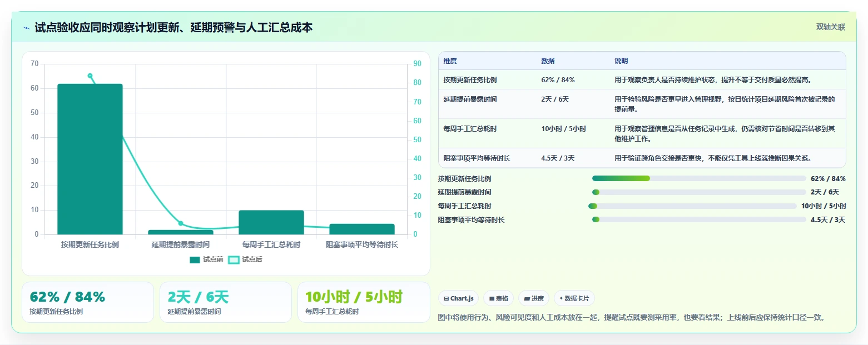This screenshot has height=345, width=868.
Task: Click the 每周手工汇总耗时 chart bar
Action: point(271,222)
